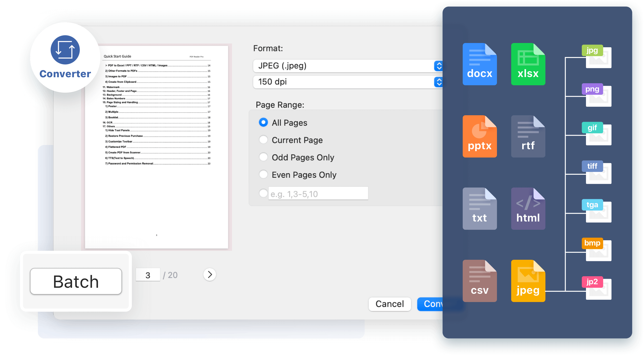Select the pptx format icon

pos(479,136)
